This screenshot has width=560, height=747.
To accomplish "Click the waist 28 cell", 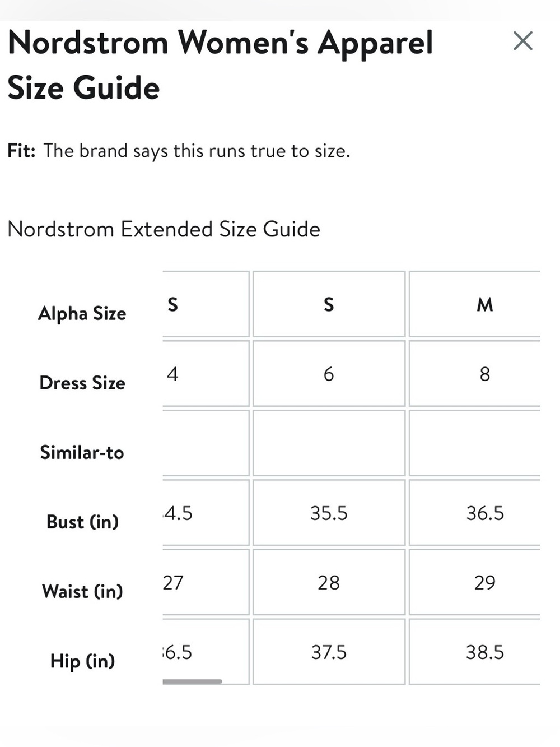I will tap(329, 582).
